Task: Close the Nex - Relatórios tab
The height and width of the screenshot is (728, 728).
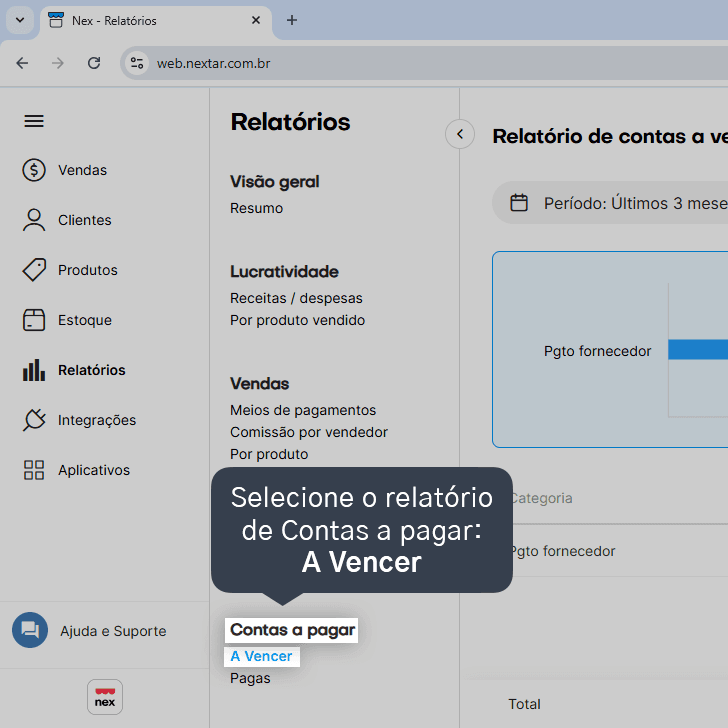Action: click(255, 20)
